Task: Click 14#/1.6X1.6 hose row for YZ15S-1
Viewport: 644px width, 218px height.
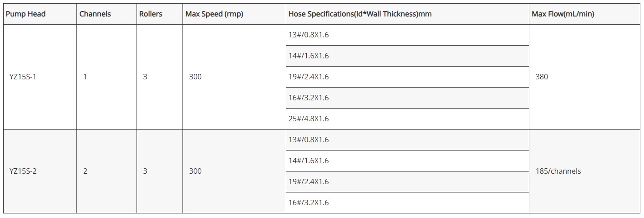Action: pos(309,56)
